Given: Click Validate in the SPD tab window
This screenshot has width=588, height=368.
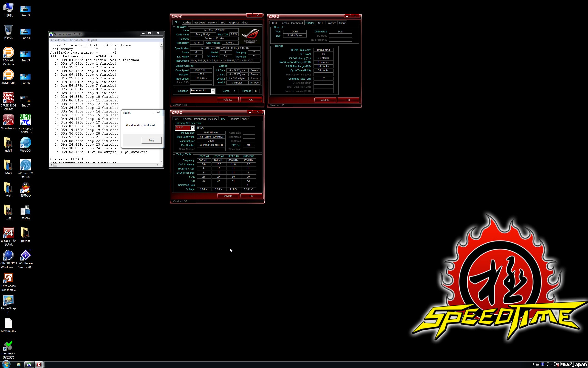Looking at the screenshot, I should pos(228,196).
